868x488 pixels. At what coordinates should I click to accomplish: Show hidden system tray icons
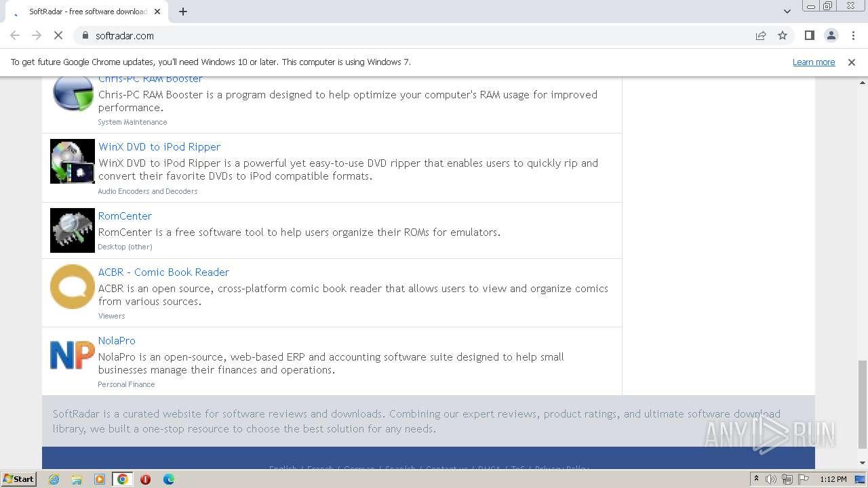coord(756,479)
